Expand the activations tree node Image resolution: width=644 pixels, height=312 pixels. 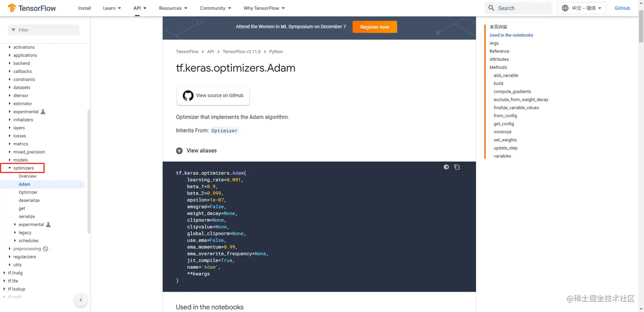pos(9,47)
